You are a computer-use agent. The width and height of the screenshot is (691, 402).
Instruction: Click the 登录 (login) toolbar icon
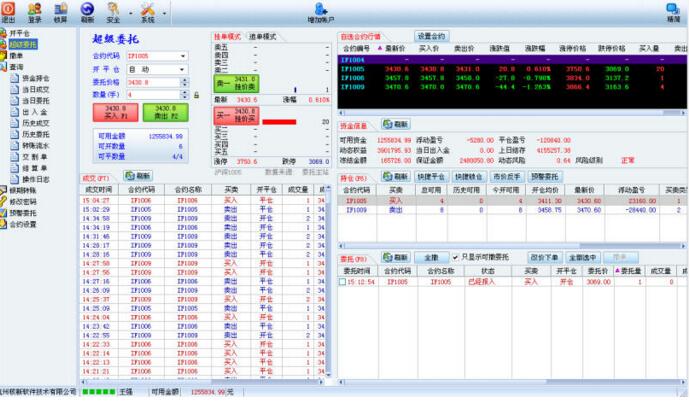point(35,11)
